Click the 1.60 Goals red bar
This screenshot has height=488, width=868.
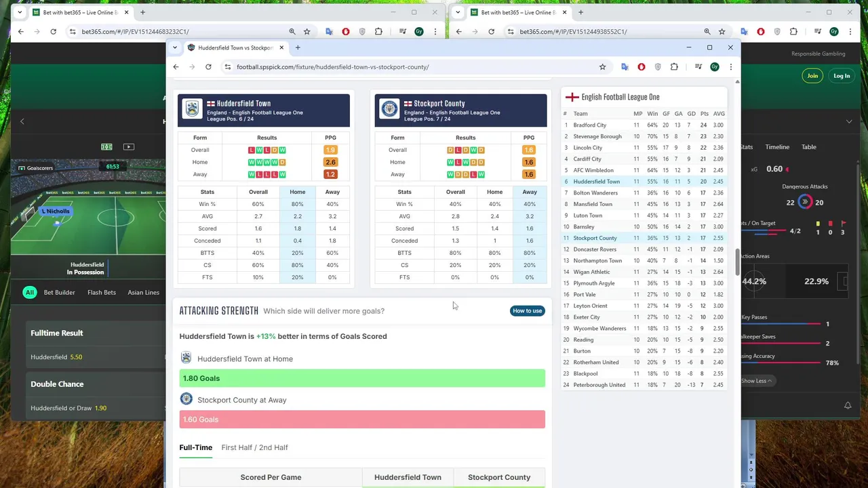pyautogui.click(x=362, y=420)
